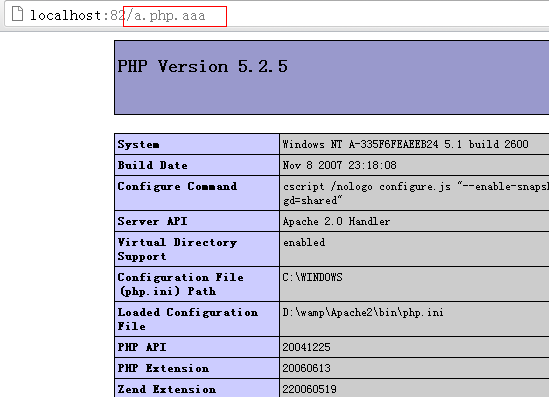Click the 'D:\wamp\Apache2\bin\php.ini' value
Image resolution: width=549 pixels, height=397 pixels.
click(363, 312)
